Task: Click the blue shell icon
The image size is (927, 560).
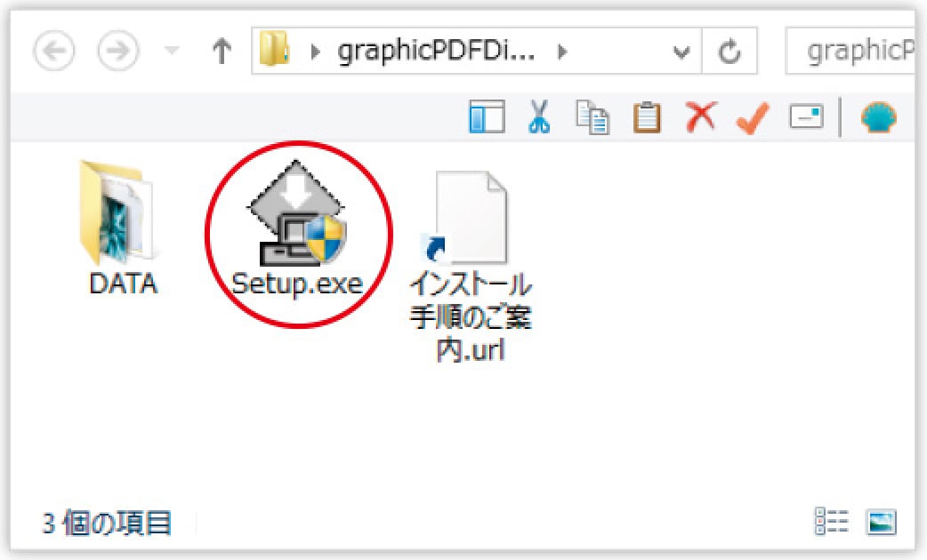Action: click(x=879, y=116)
